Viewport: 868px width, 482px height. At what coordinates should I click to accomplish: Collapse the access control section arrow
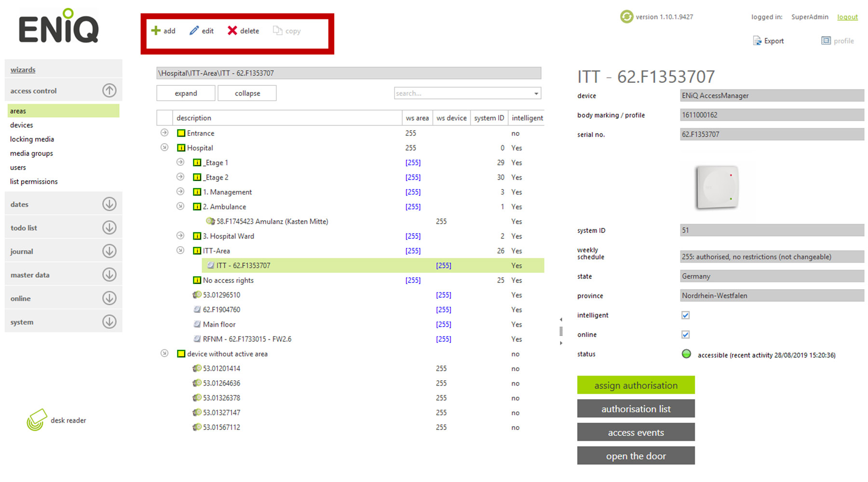click(109, 91)
